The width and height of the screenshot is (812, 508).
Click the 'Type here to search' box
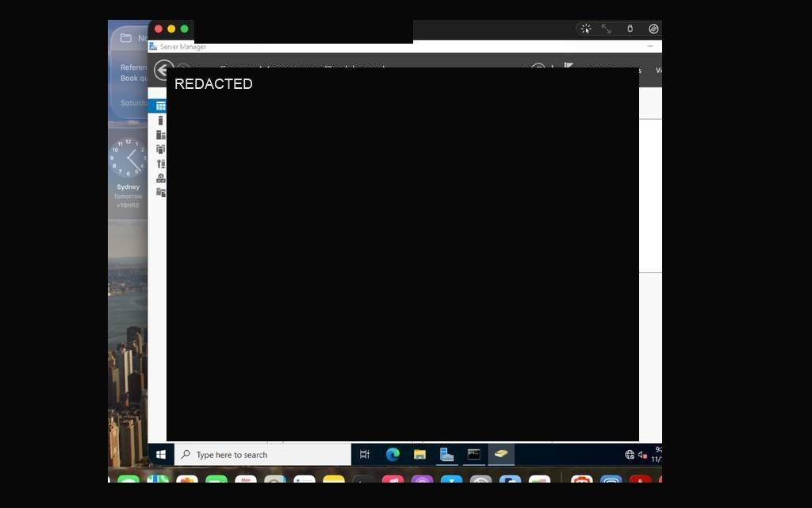tap(262, 455)
